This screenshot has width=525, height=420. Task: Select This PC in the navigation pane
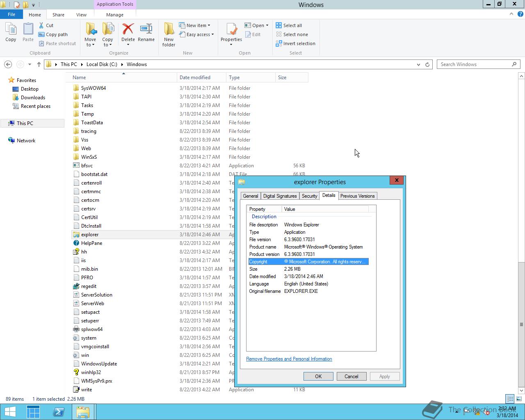tap(32, 123)
